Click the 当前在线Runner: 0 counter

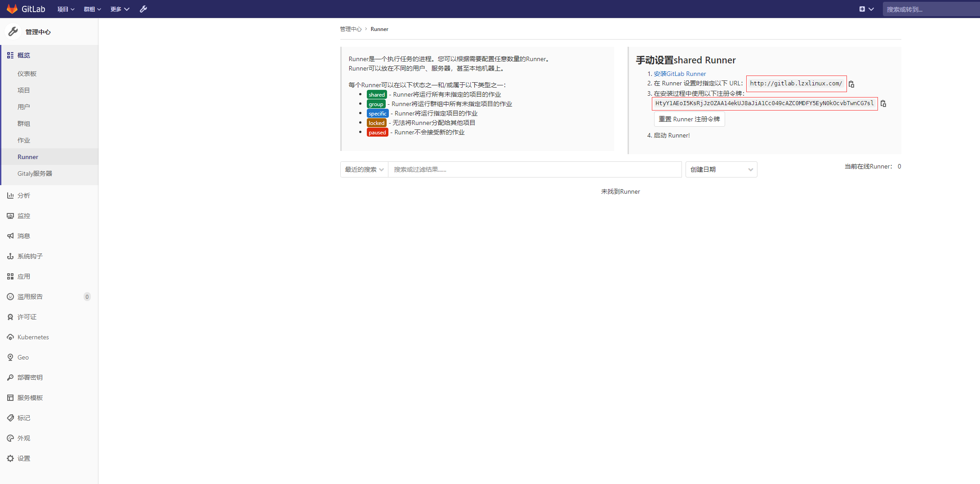[x=873, y=166]
